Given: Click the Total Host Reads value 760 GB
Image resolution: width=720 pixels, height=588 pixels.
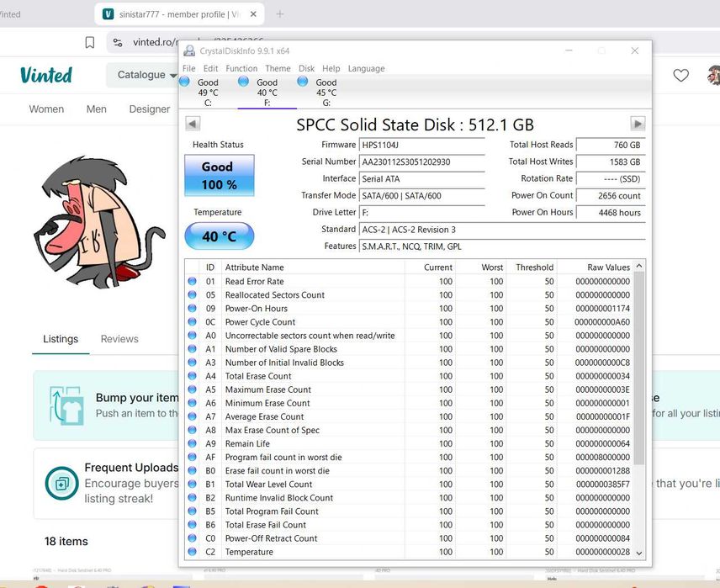Looking at the screenshot, I should point(611,146).
